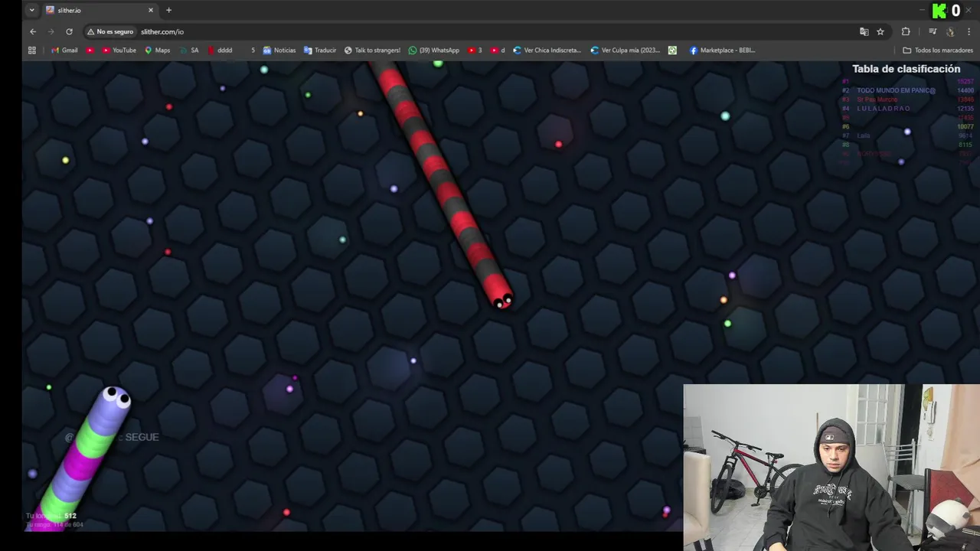This screenshot has height=551, width=980.
Task: Open the Marketplace Facebook bookmark
Action: click(x=722, y=50)
